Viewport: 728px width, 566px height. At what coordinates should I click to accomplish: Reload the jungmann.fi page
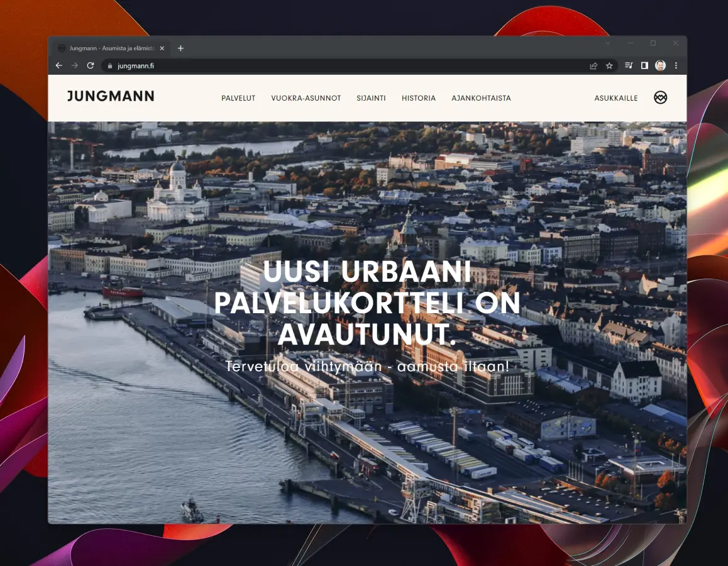pos(91,65)
